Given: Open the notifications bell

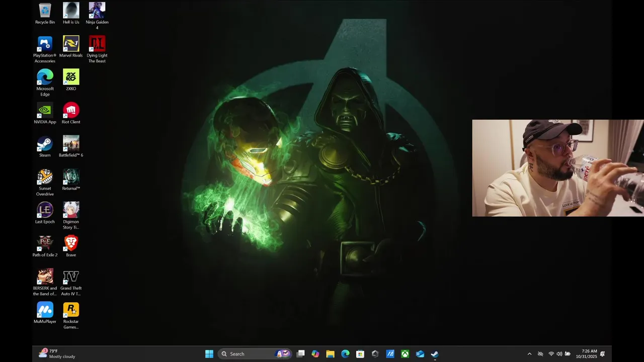Looking at the screenshot, I should [603, 354].
